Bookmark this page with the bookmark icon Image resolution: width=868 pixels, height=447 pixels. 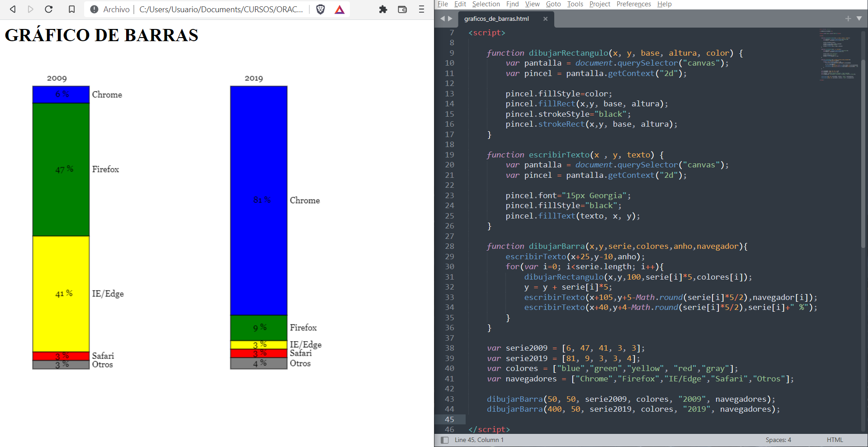tap(71, 9)
